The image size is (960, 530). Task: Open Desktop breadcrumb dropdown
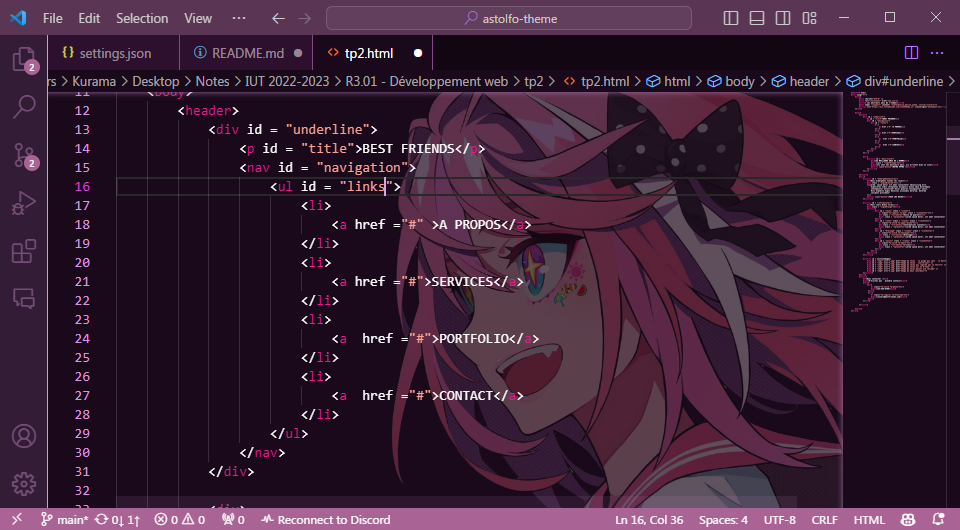click(x=156, y=81)
